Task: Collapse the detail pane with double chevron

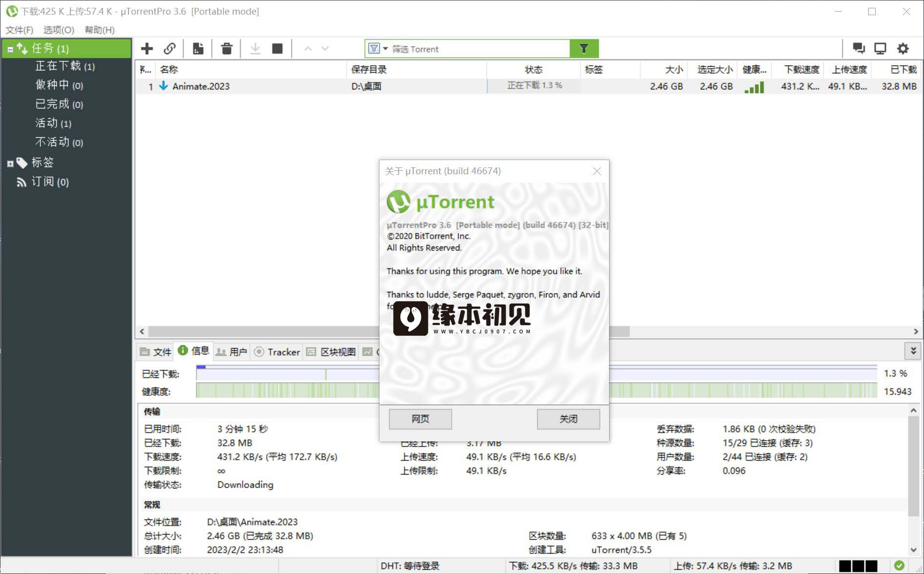Action: pyautogui.click(x=913, y=350)
